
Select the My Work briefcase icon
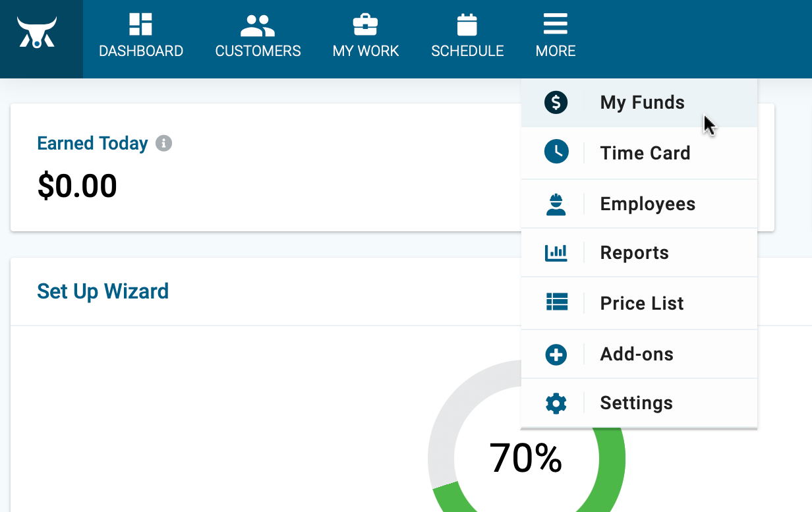(x=365, y=25)
